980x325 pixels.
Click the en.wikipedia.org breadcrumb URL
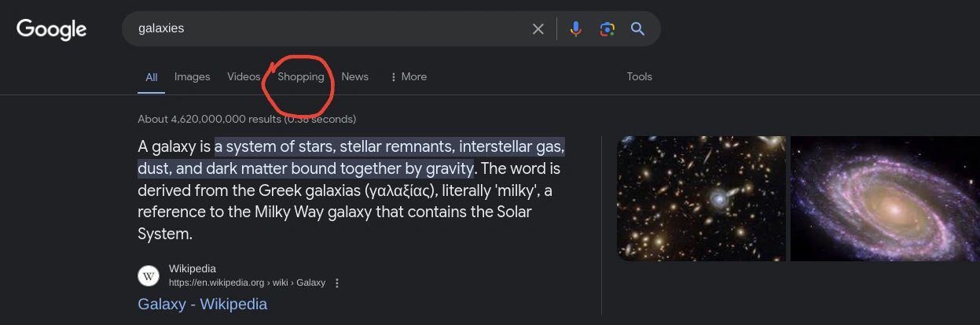tap(247, 283)
